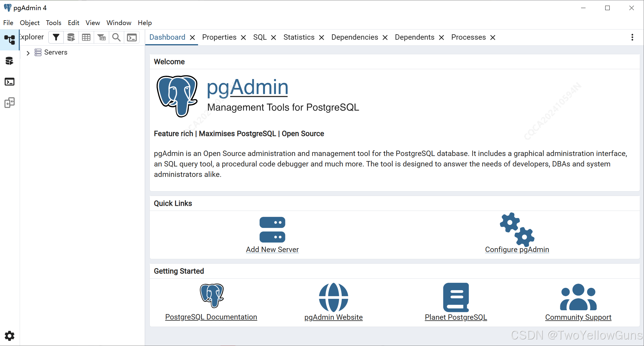Click the Filtered Rows toolbar icon
The width and height of the screenshot is (644, 346).
(x=101, y=37)
